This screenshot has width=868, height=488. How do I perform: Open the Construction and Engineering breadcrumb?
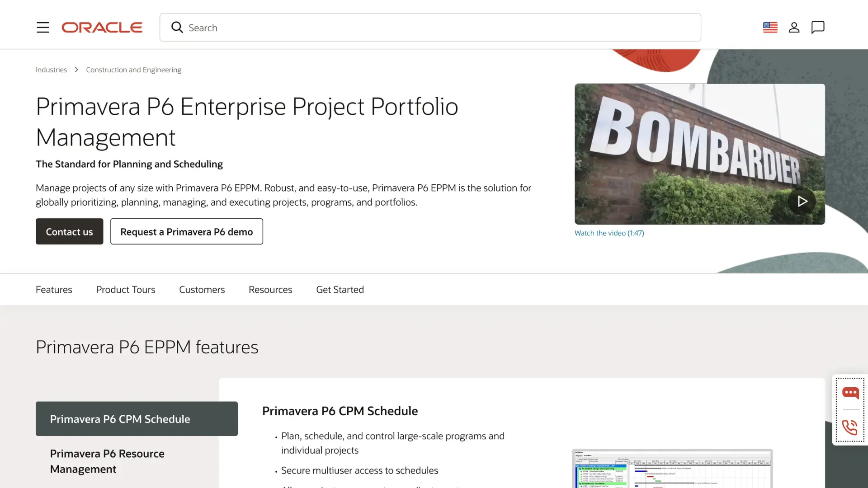click(133, 70)
